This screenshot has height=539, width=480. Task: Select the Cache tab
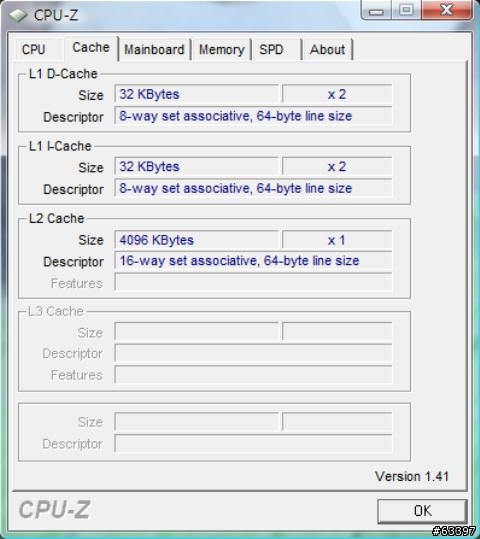[91, 48]
